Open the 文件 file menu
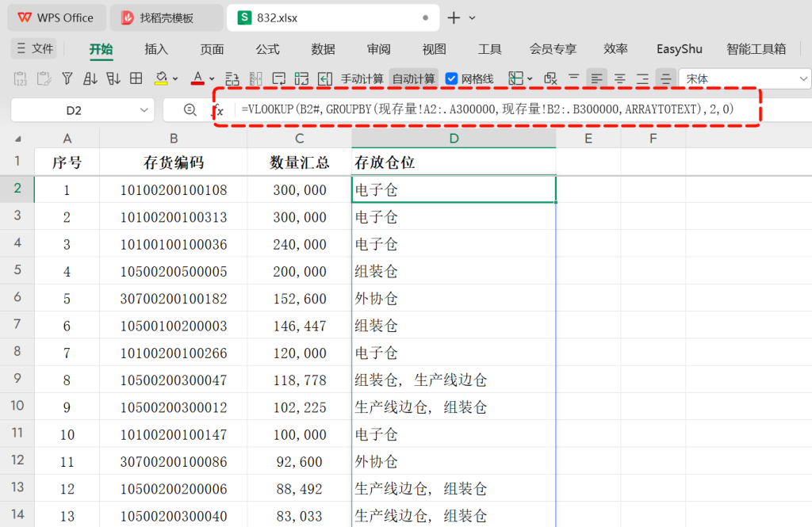This screenshot has height=527, width=812. [35, 48]
